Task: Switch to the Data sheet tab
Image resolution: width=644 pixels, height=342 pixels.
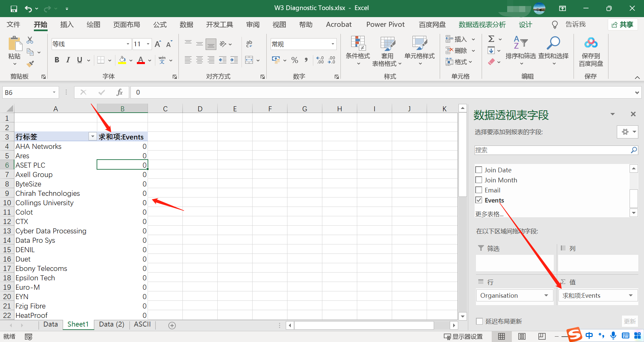Action: click(x=51, y=324)
